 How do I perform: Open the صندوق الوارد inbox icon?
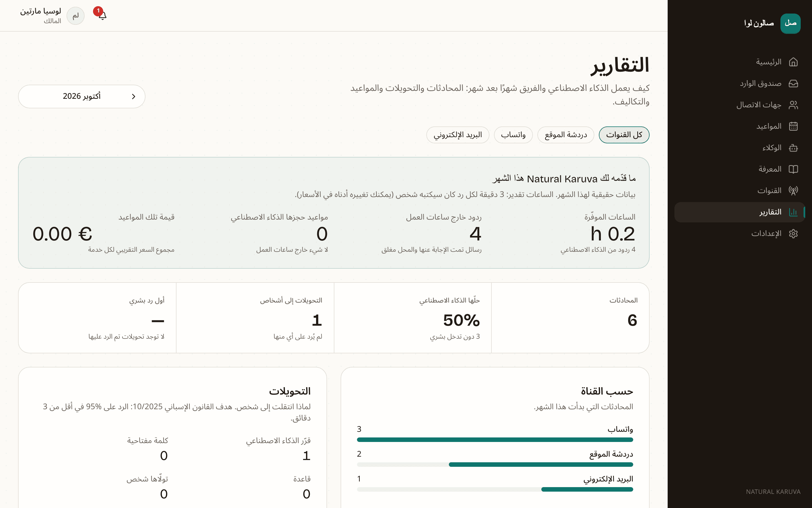click(x=793, y=84)
